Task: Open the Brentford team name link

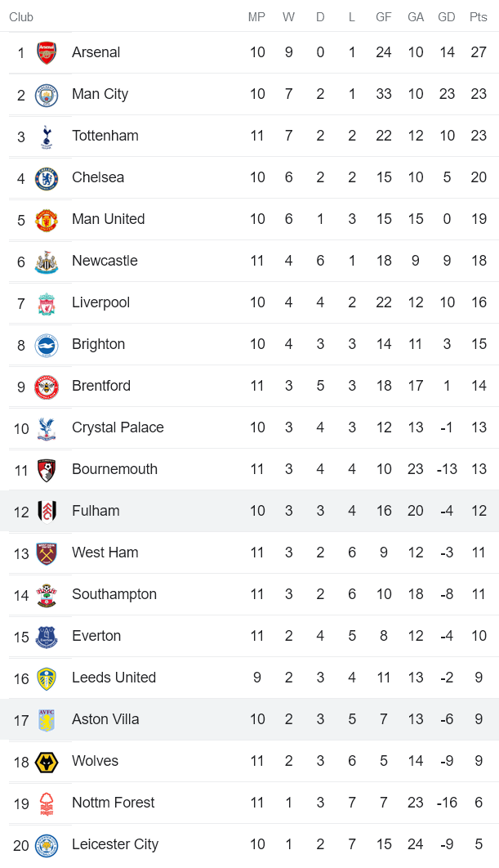Action: click(x=100, y=386)
